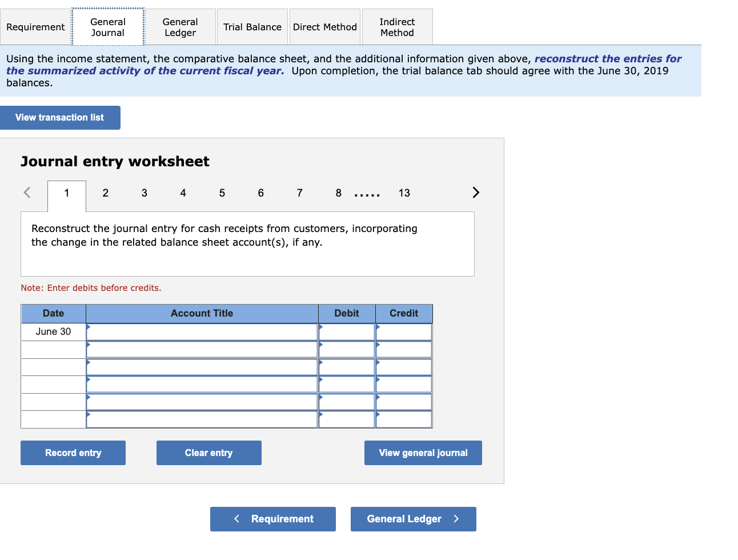
Task: Click Debit field in sixth row
Action: point(347,419)
